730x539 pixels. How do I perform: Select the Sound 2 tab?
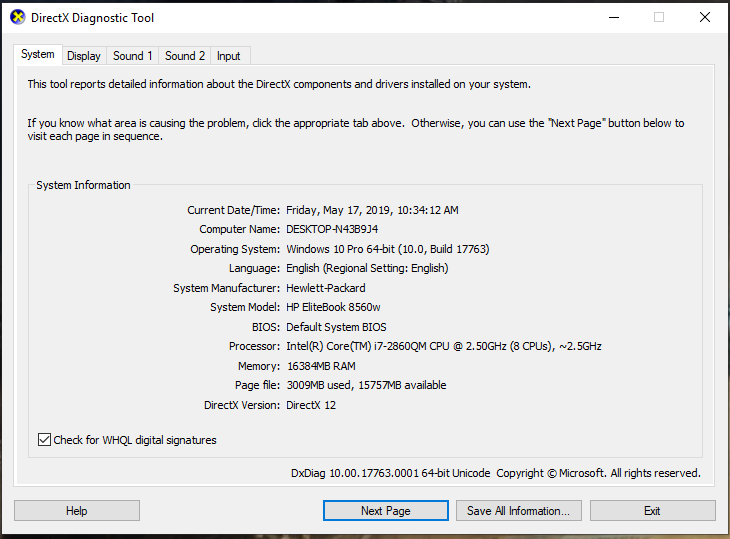[185, 56]
